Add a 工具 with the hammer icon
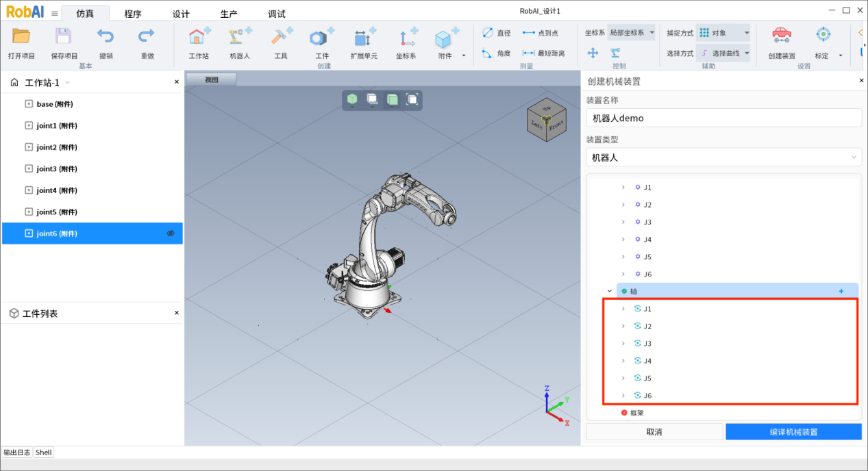Image resolution: width=868 pixels, height=471 pixels. pos(281,36)
